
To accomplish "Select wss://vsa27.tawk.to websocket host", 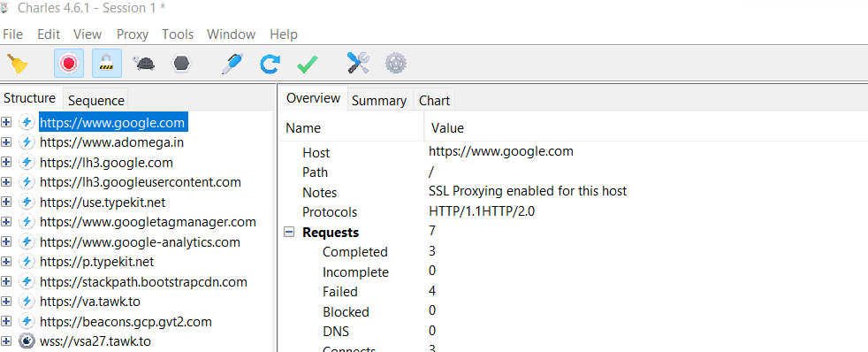I will click(x=95, y=341).
